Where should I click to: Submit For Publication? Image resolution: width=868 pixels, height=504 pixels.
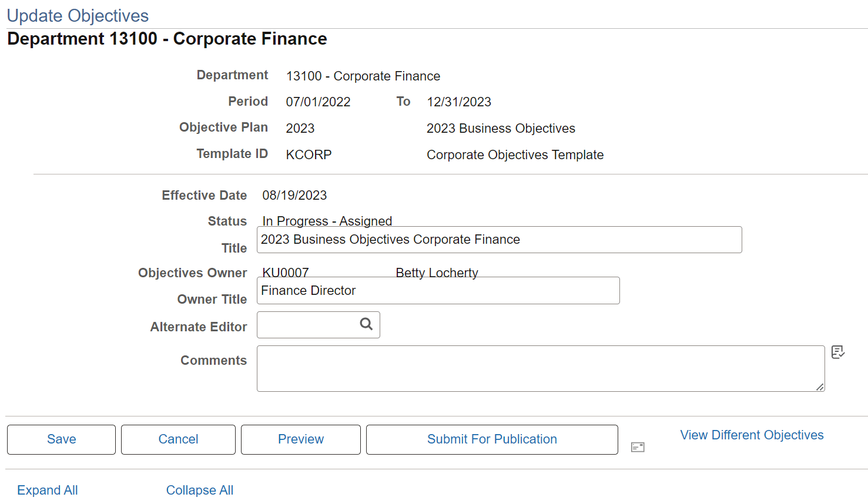[492, 439]
